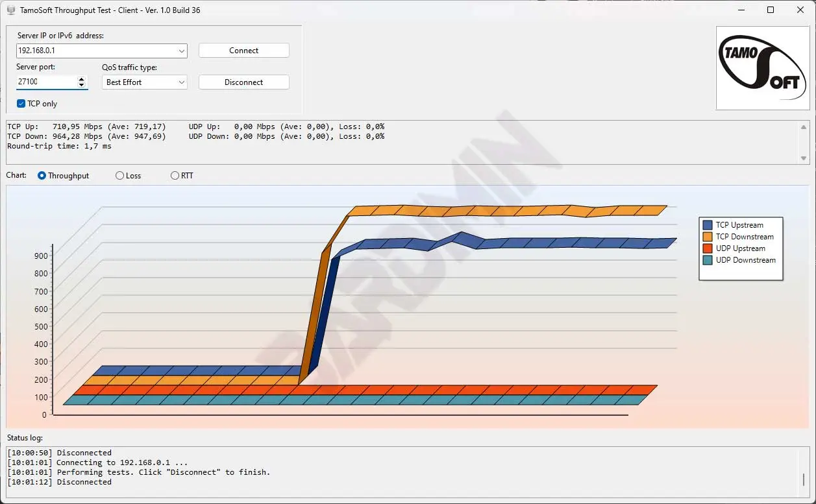Click into the server port field
The image size is (816, 504).
click(45, 82)
